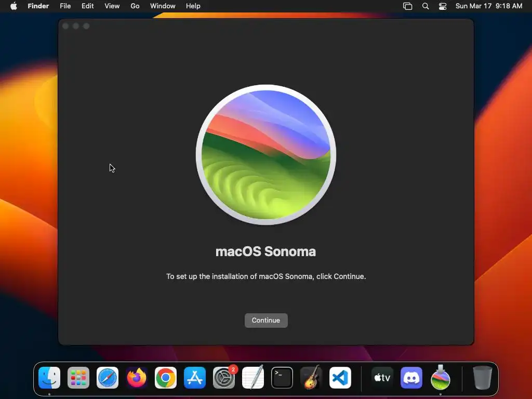Click the date and time in menu bar
532x399 pixels.
[x=489, y=6]
